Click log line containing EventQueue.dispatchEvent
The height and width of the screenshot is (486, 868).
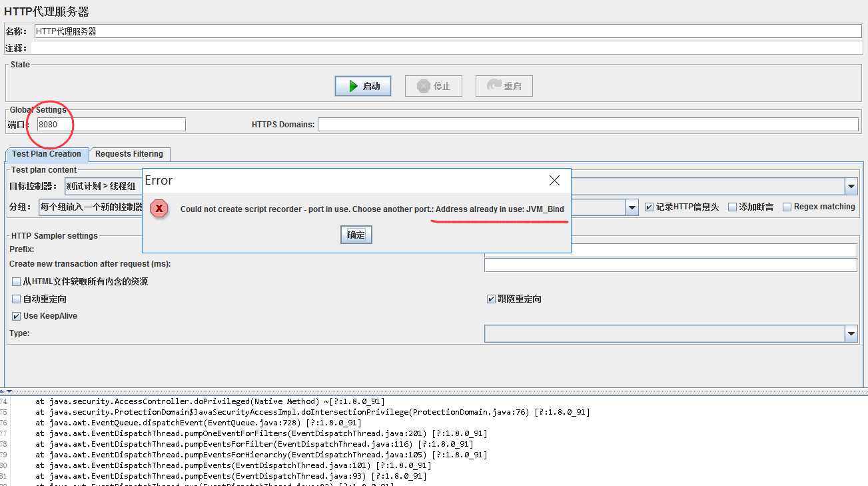tap(199, 423)
